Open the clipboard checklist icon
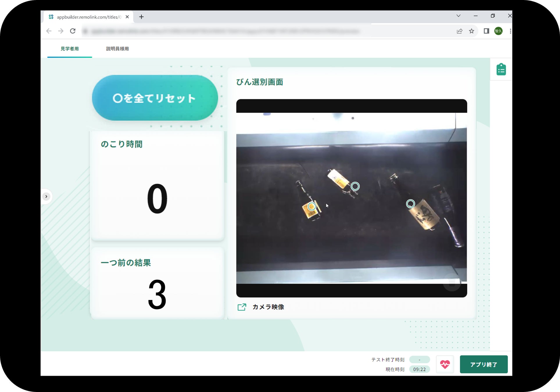The image size is (560, 392). [501, 70]
